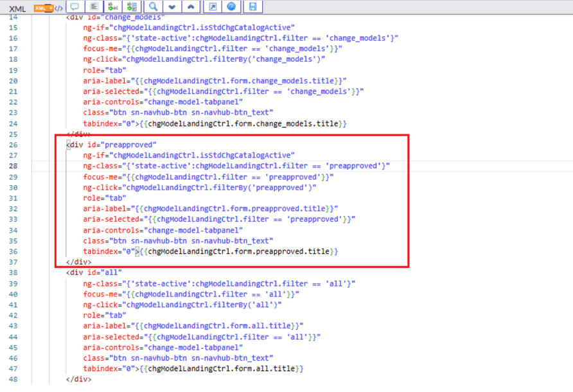Open the Replace All tool icon
This screenshot has width=573, height=392.
pyautogui.click(x=132, y=6)
